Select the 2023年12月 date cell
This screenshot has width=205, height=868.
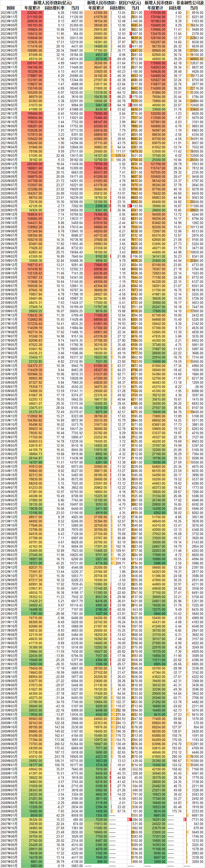click(10, 12)
